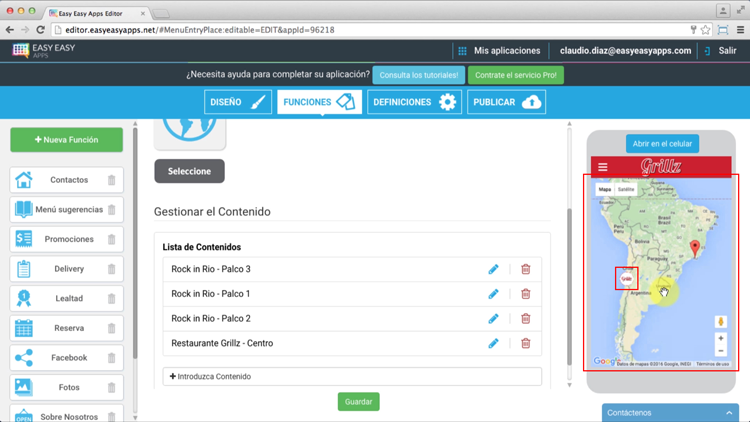Edit Restaurante Grillz - Centro content

(493, 343)
